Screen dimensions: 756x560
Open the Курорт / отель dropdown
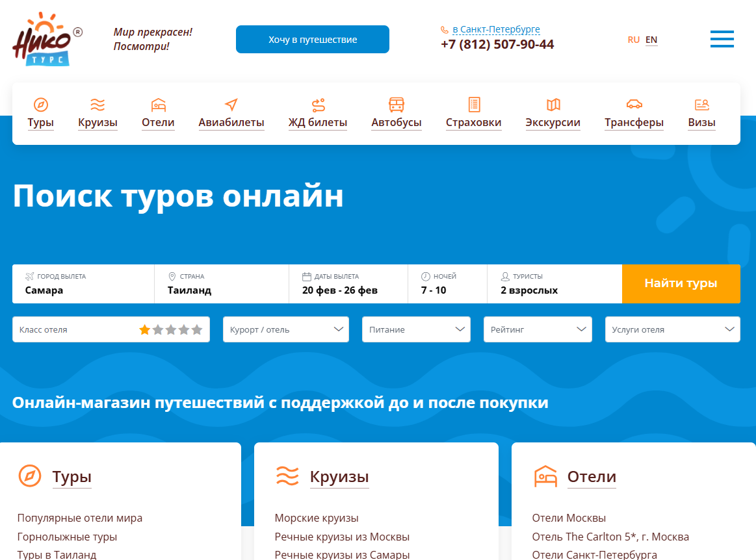click(x=285, y=329)
